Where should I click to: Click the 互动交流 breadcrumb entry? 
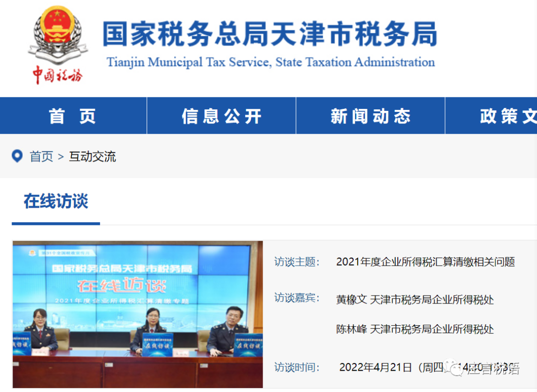click(x=92, y=157)
